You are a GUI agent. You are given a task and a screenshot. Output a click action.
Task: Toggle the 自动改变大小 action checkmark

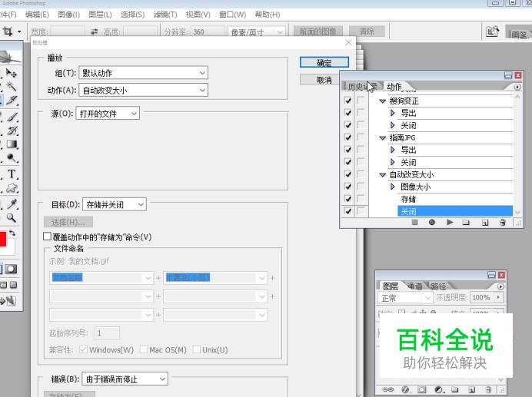tap(347, 174)
